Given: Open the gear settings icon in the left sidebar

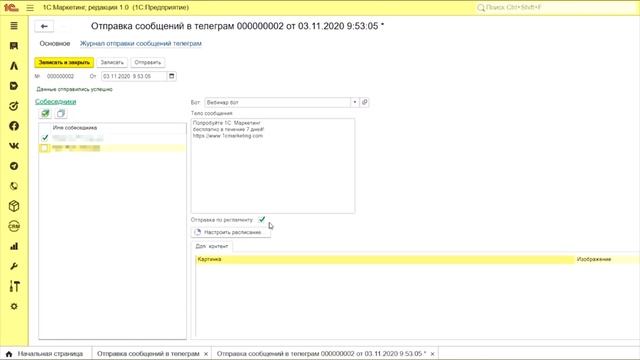Looking at the screenshot, I should pos(14,307).
